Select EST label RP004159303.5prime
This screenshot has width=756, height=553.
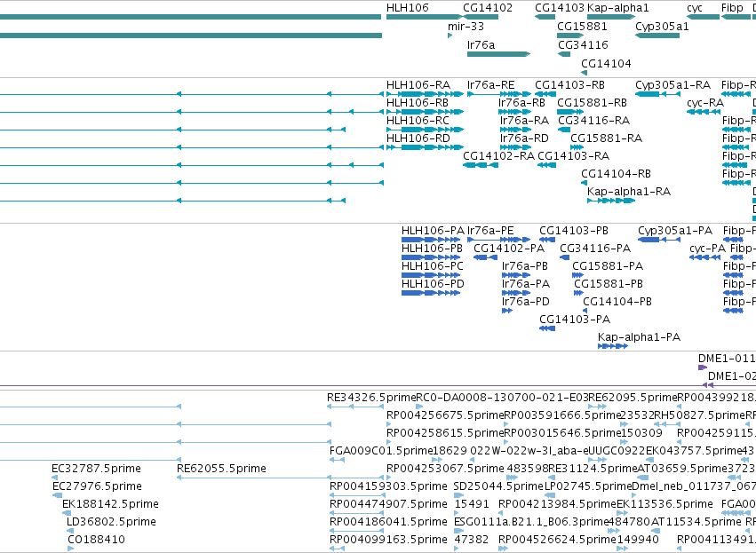388,486
